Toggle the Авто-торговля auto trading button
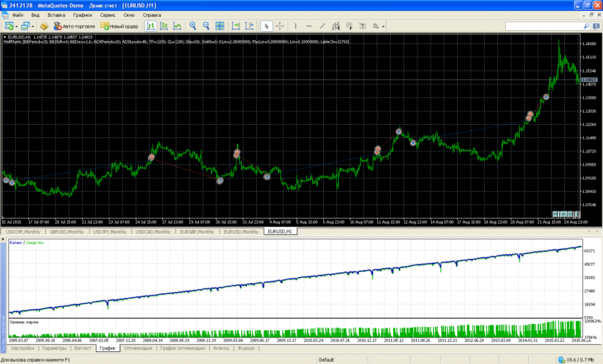The width and height of the screenshot is (603, 364). [75, 26]
